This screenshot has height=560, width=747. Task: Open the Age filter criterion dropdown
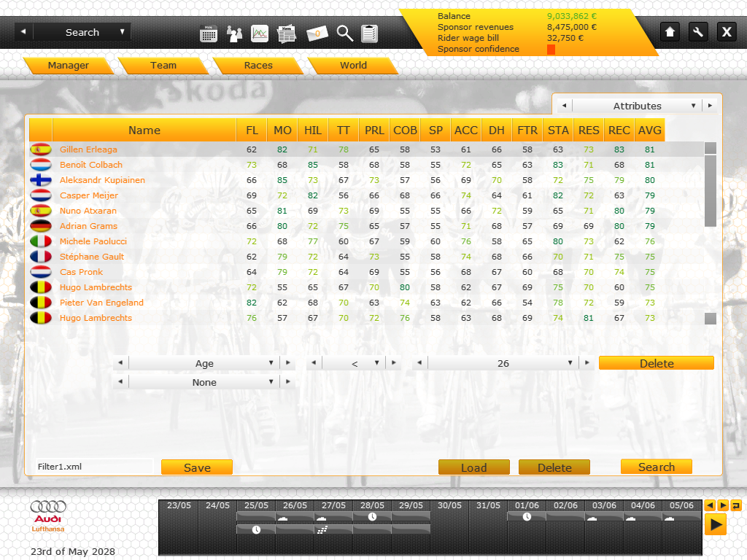204,363
